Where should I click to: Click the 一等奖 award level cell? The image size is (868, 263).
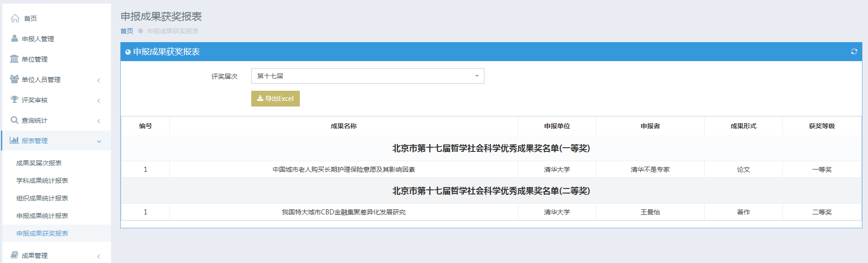(822, 169)
